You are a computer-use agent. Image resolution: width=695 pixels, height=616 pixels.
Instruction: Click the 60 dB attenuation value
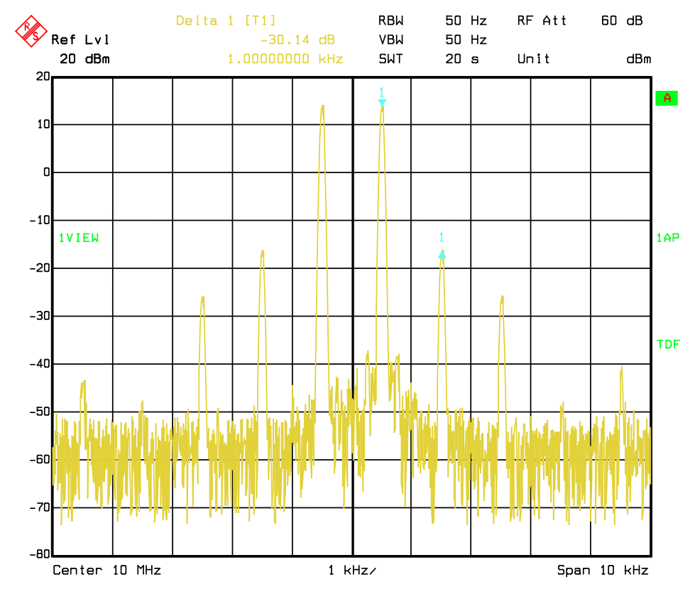click(622, 21)
